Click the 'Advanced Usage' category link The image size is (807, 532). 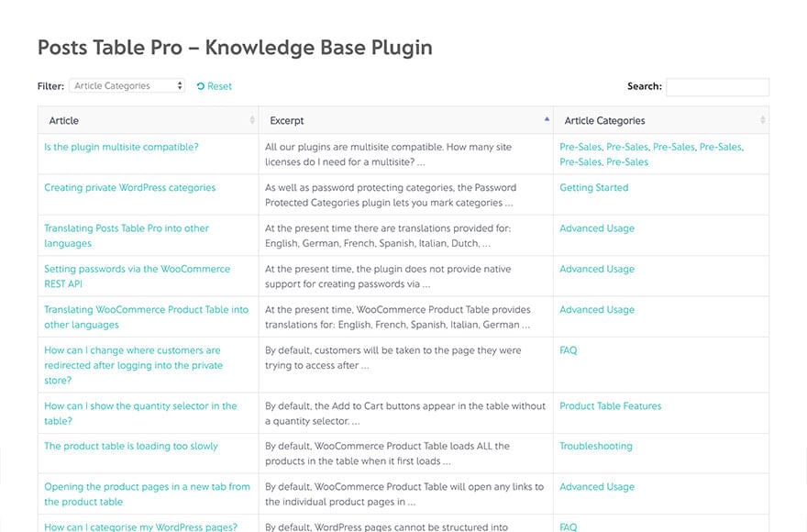click(597, 227)
